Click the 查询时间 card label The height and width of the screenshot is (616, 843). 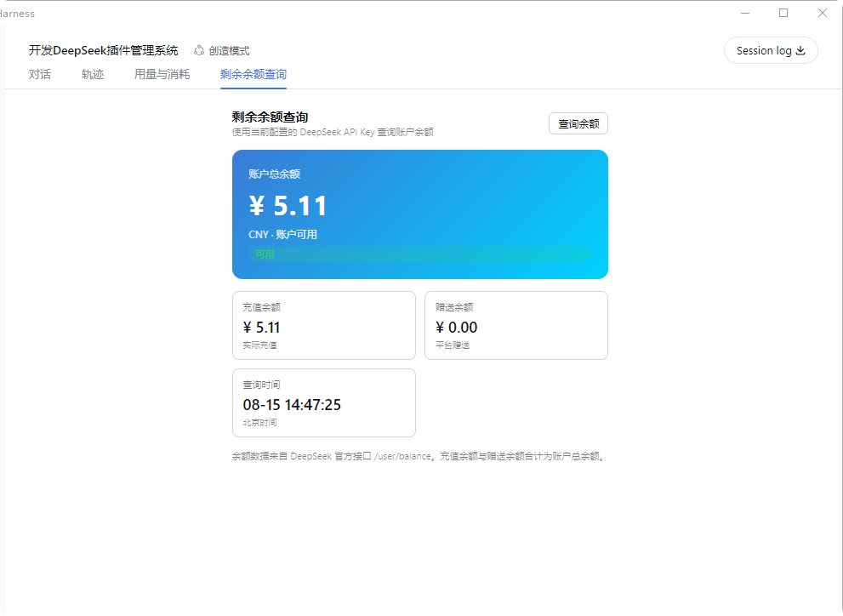261,385
